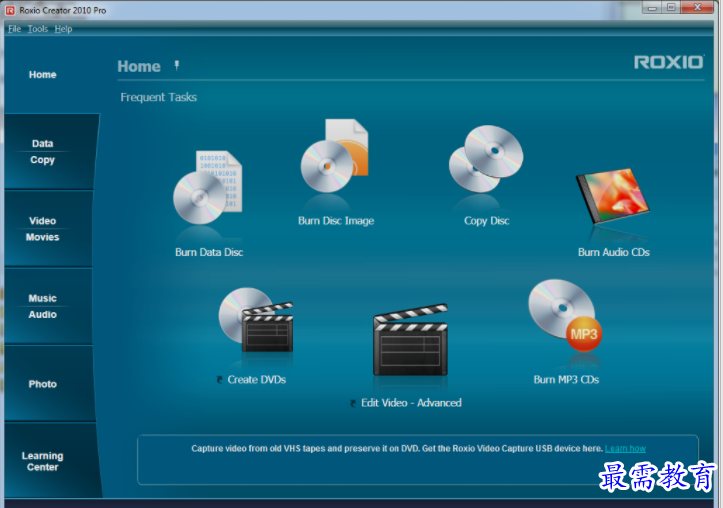Screen dimensions: 723x508
Task: Open the Help menu
Action: tap(64, 29)
